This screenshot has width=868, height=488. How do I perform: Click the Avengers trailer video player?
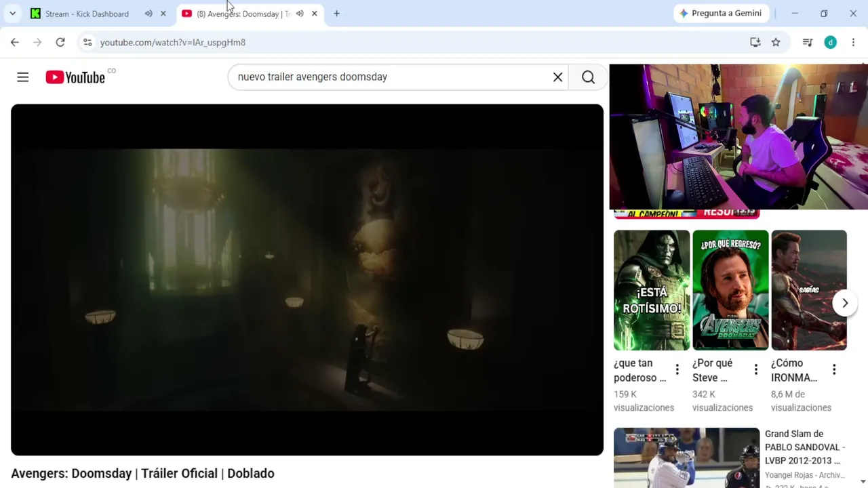[x=307, y=280]
